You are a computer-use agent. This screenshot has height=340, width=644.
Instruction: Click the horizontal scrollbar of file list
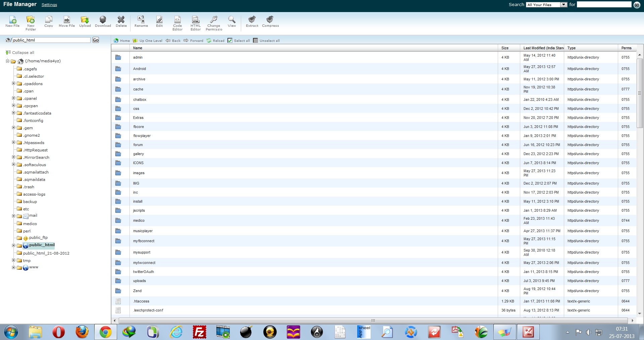click(373, 321)
